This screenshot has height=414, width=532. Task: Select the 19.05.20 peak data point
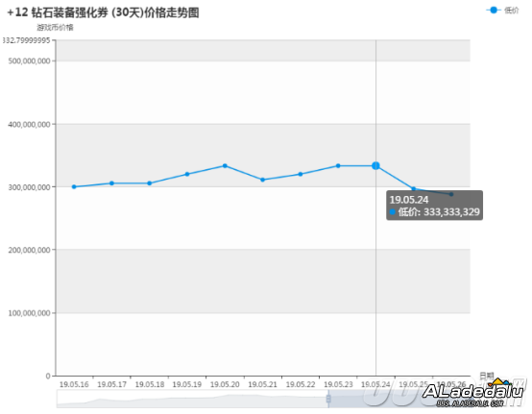(x=225, y=166)
